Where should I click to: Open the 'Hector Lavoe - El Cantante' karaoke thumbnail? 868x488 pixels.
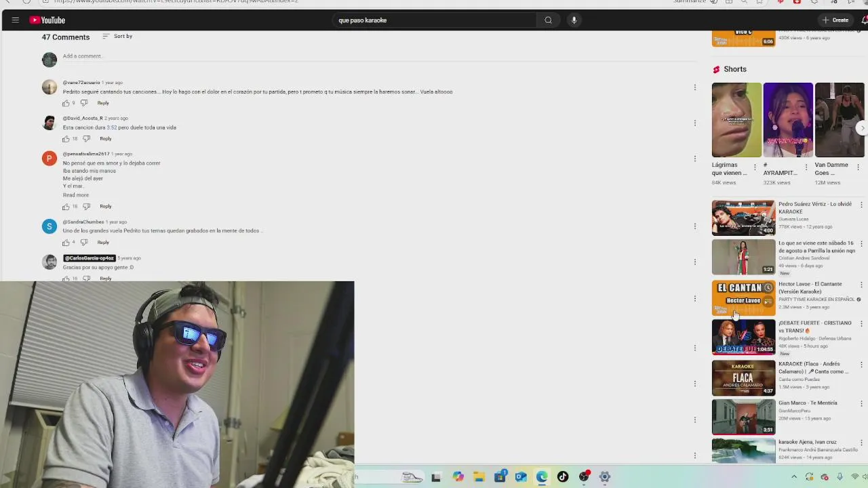pos(743,298)
